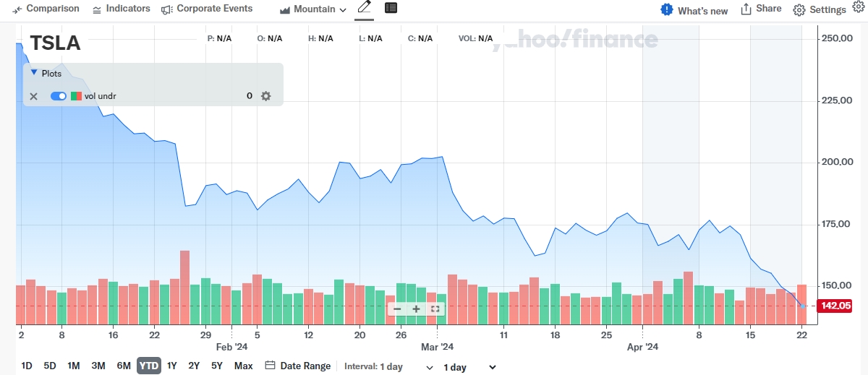This screenshot has height=375, width=868.
Task: Select the YTD time range
Action: click(149, 366)
